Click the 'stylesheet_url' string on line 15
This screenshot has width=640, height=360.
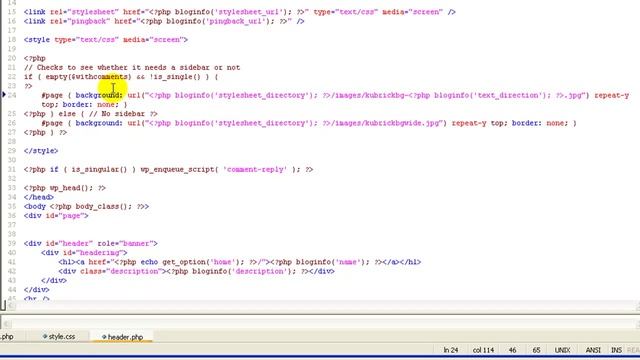(x=249, y=12)
